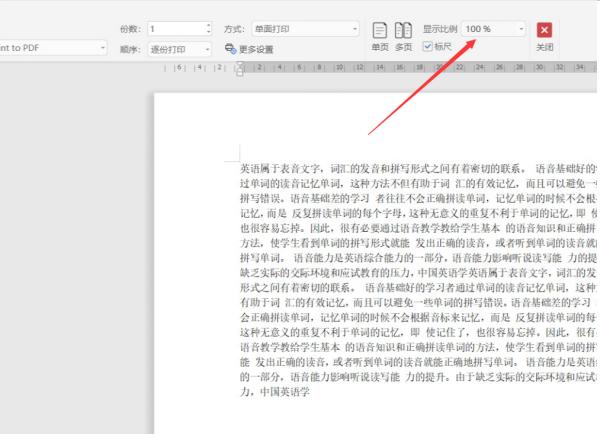
Task: Click the horizontal ruler at mark 10
Action: (x=339, y=67)
